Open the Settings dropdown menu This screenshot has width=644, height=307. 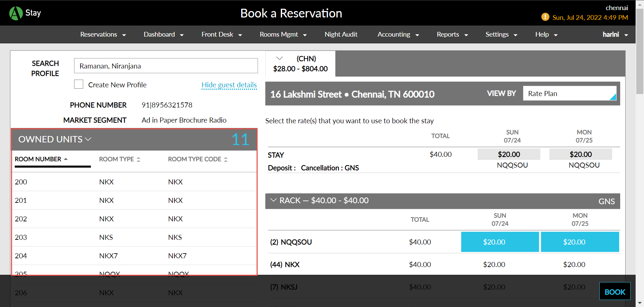point(501,34)
